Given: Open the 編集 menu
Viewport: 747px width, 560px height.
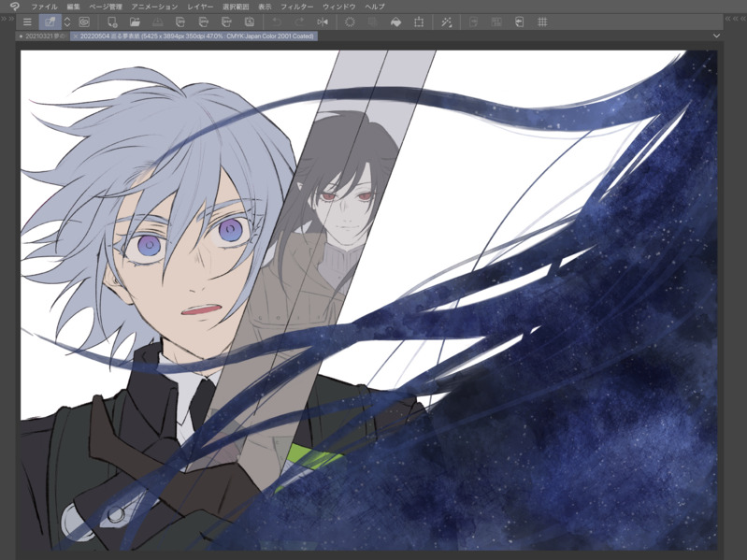Looking at the screenshot, I should tap(73, 7).
